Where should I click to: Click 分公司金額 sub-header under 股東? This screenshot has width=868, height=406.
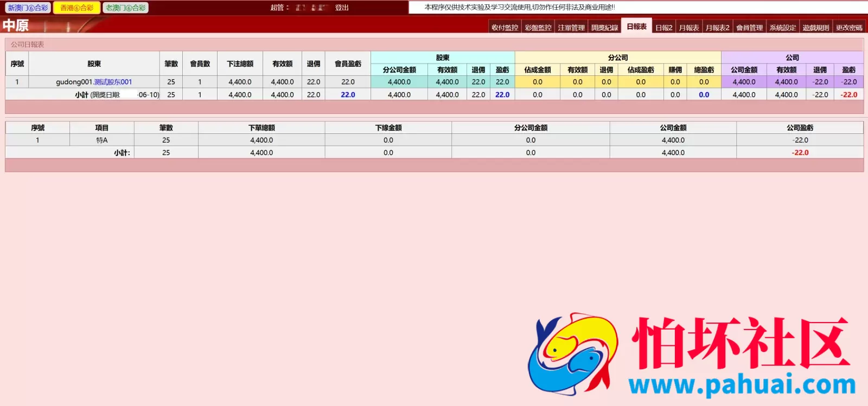(399, 70)
